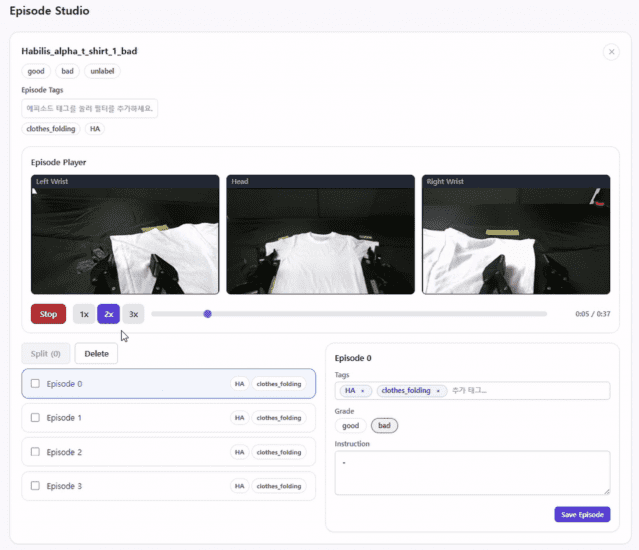Image resolution: width=639 pixels, height=550 pixels.
Task: Tick the Episode 0 checkbox
Action: [36, 384]
